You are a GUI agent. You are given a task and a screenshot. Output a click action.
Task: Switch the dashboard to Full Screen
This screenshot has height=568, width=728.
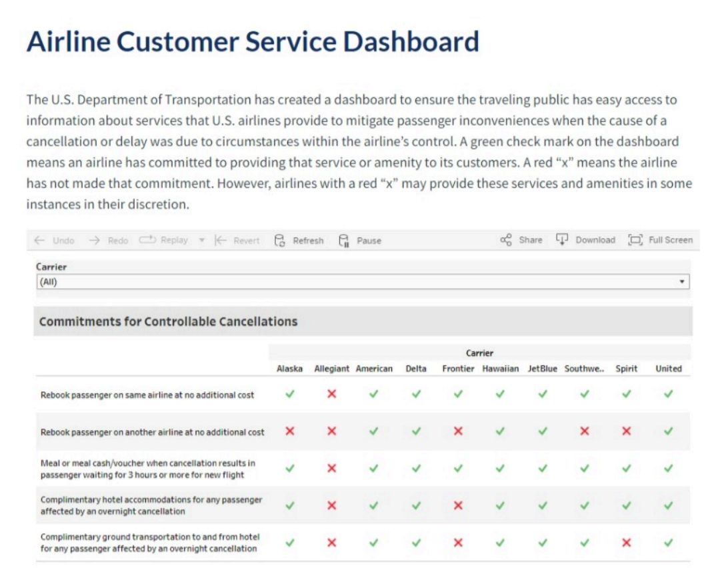(x=660, y=239)
